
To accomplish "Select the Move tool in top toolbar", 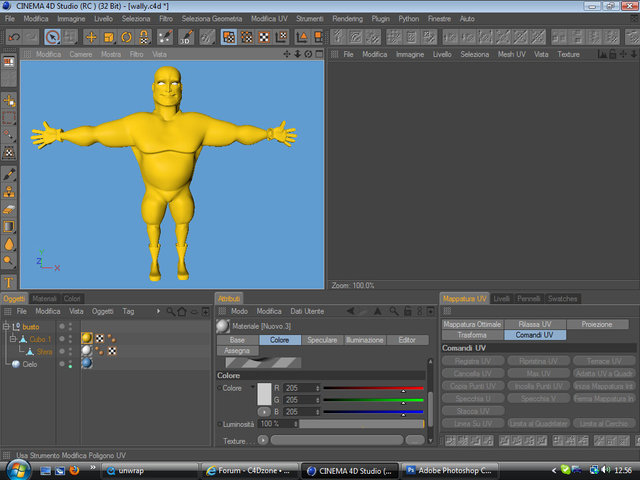I will pos(90,37).
